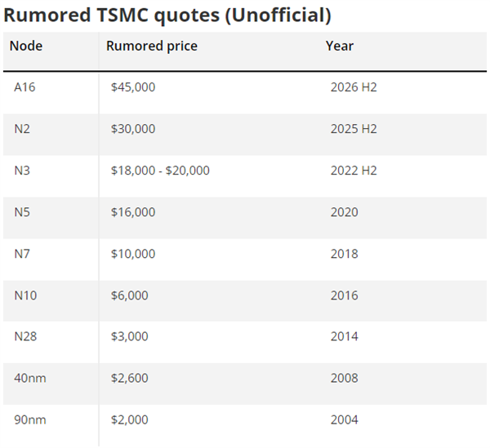490x448 pixels.
Task: Click the $2,600 price cell
Action: tap(130, 379)
